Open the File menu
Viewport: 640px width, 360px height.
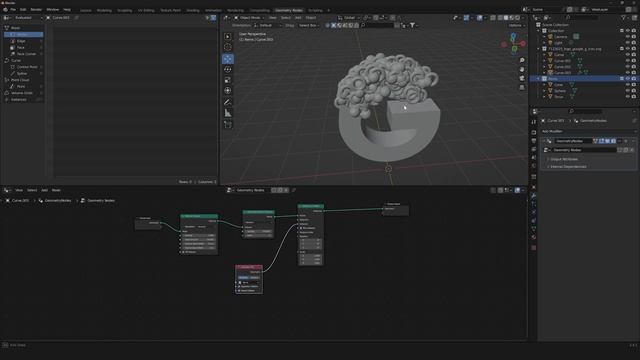13,9
